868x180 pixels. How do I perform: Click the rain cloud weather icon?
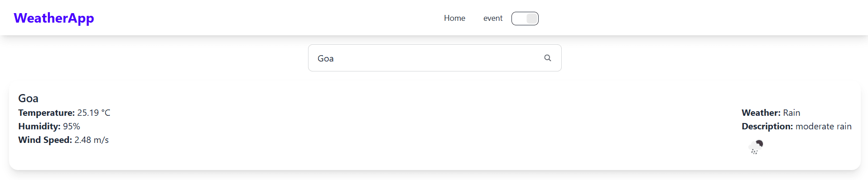coord(756,147)
